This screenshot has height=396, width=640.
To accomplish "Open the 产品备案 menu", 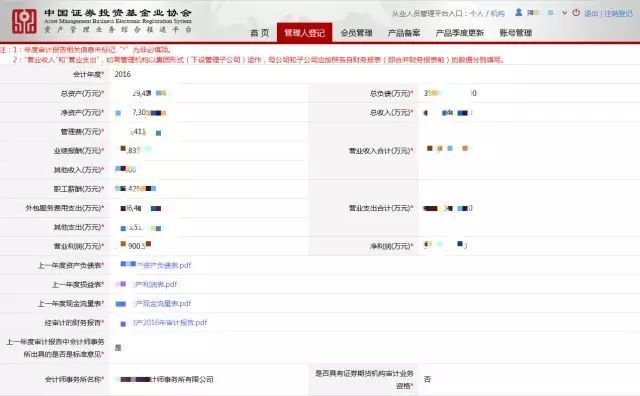I will [x=404, y=33].
